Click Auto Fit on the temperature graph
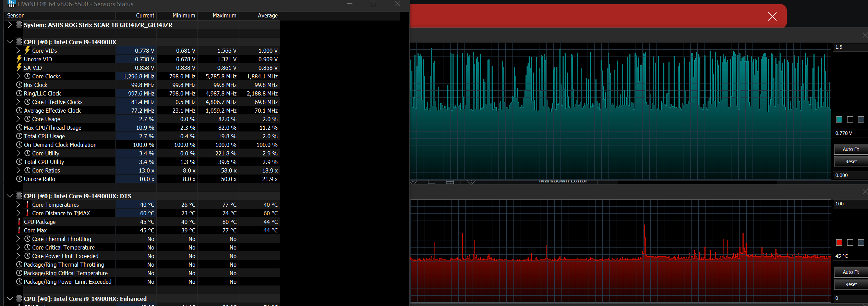 click(851, 272)
